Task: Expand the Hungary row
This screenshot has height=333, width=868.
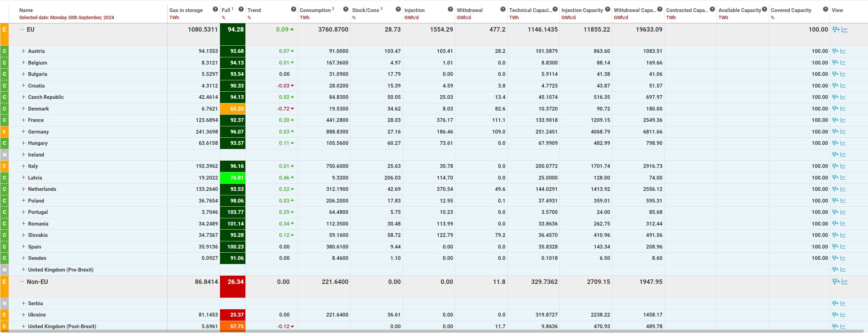Action: 23,143
